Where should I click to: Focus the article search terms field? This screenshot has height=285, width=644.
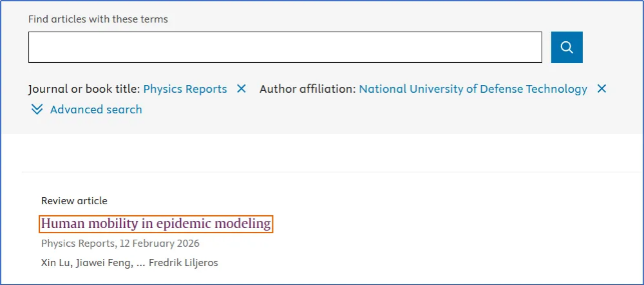[285, 47]
